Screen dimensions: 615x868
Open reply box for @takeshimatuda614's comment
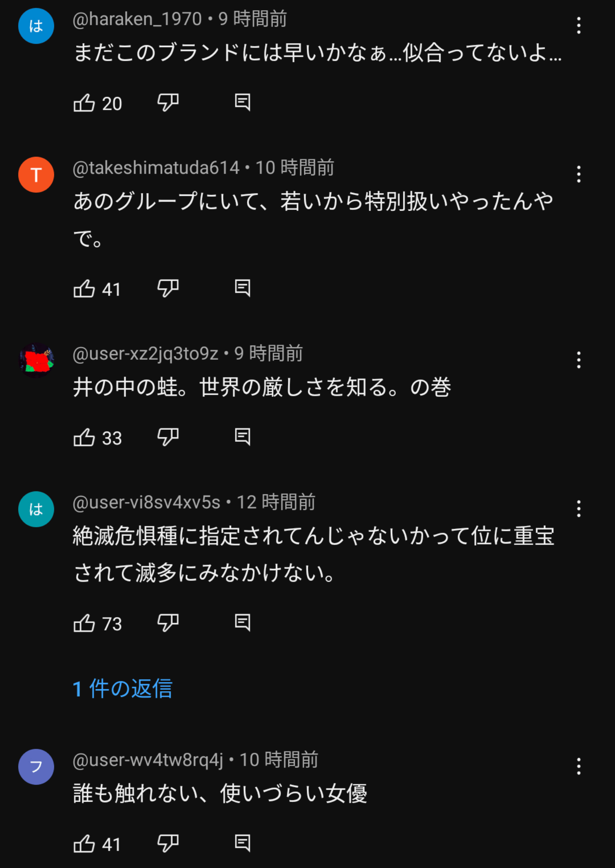click(x=242, y=289)
